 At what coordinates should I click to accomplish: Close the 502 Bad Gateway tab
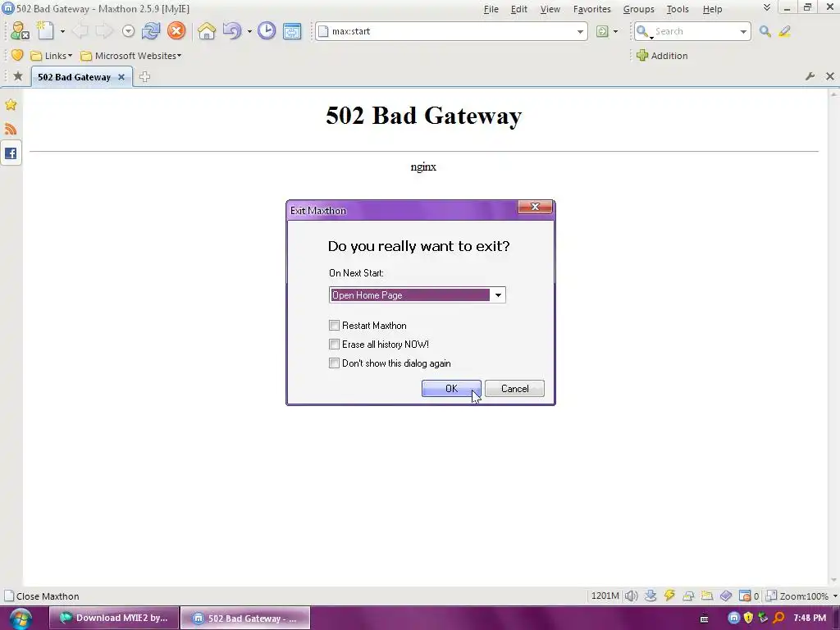(x=121, y=77)
